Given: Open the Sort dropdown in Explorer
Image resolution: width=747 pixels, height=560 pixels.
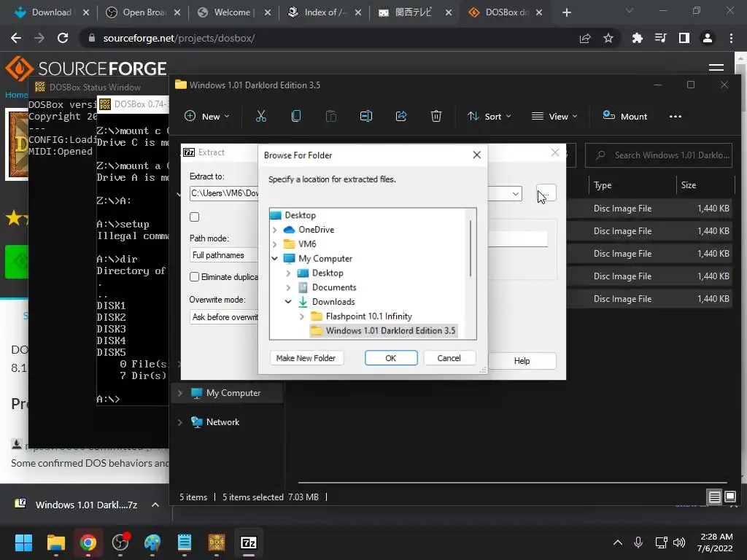Looking at the screenshot, I should click(x=489, y=116).
